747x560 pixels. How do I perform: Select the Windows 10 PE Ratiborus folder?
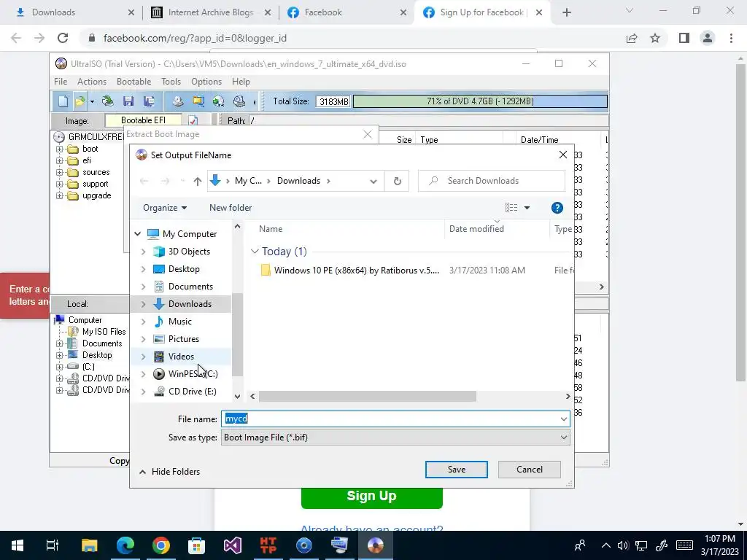pyautogui.click(x=356, y=270)
